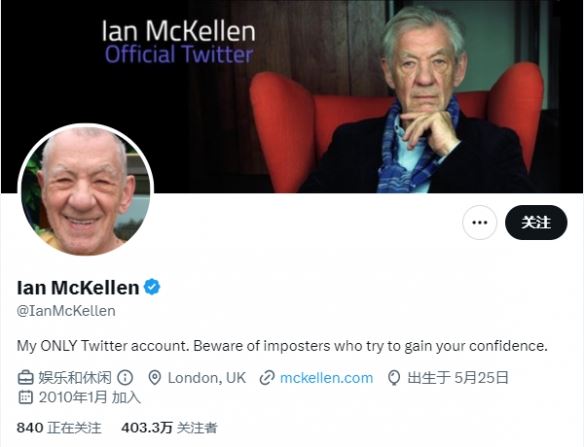Click the location pin icon
The width and height of the screenshot is (584, 447).
[x=154, y=378]
